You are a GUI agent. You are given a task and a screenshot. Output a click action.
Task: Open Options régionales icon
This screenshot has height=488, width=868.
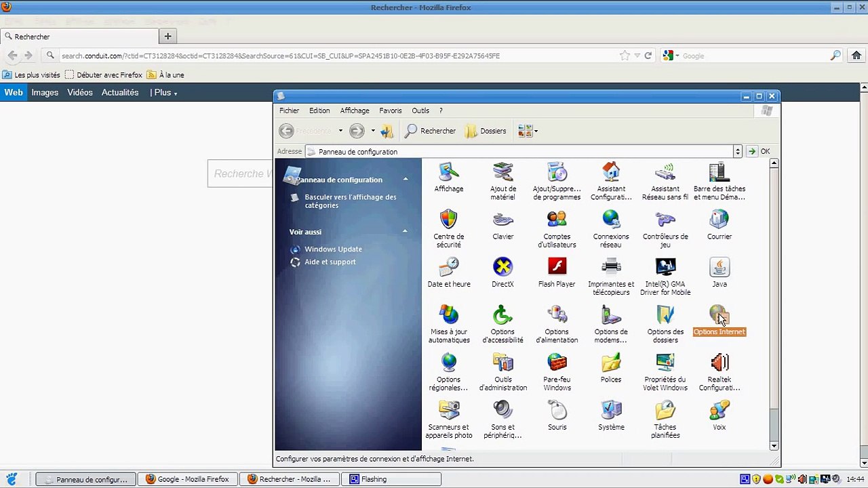coord(448,371)
